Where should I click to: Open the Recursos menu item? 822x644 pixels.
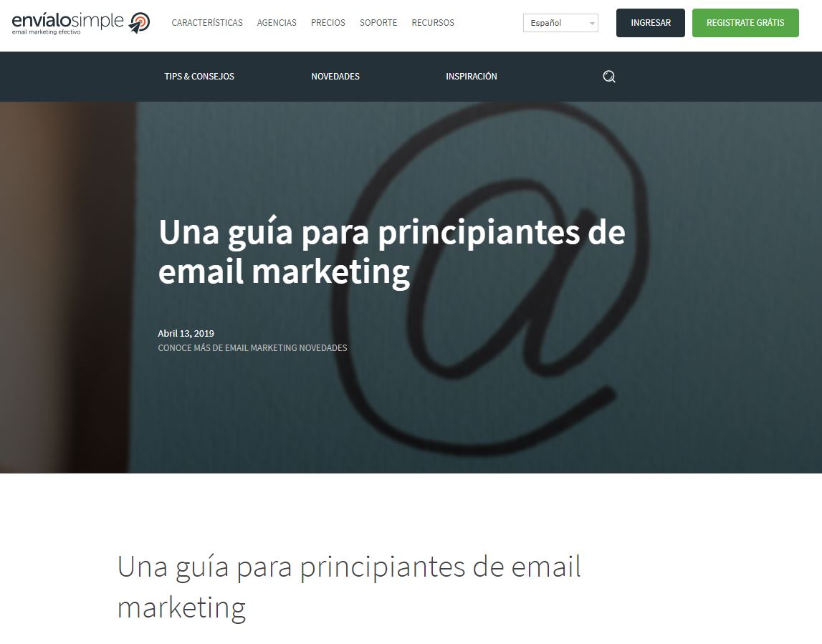pyautogui.click(x=433, y=22)
